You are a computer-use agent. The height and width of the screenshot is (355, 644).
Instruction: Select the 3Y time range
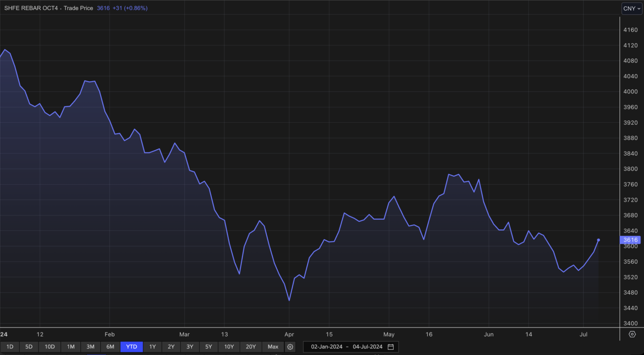click(x=190, y=347)
